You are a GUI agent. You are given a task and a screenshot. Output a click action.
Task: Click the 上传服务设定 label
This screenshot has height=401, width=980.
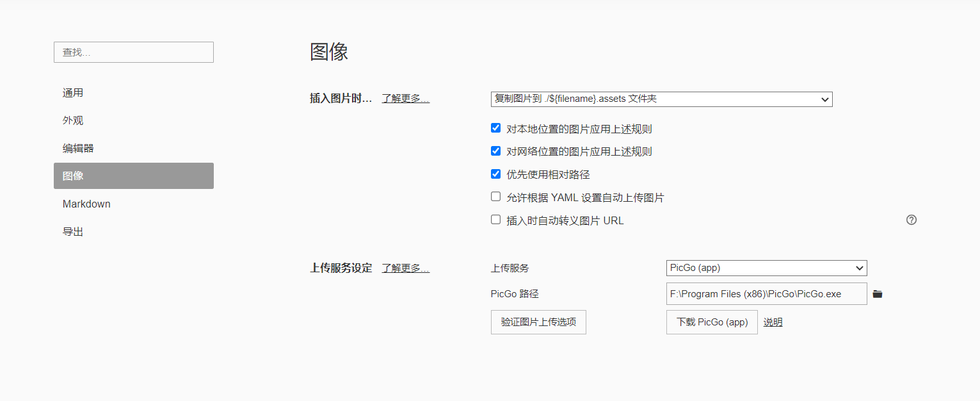click(x=341, y=268)
